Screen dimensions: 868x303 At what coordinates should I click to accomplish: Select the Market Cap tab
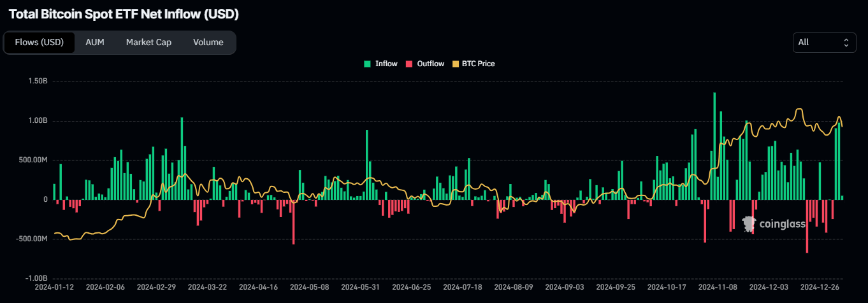pyautogui.click(x=148, y=43)
